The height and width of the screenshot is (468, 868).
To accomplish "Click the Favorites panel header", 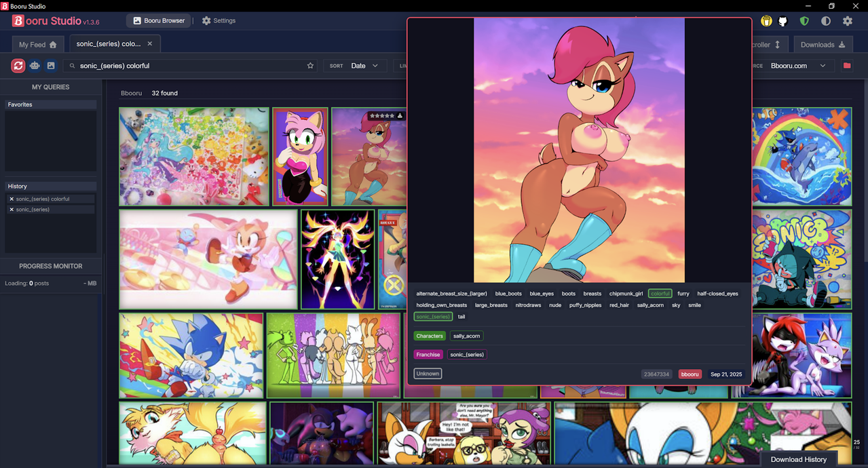I will (51, 104).
